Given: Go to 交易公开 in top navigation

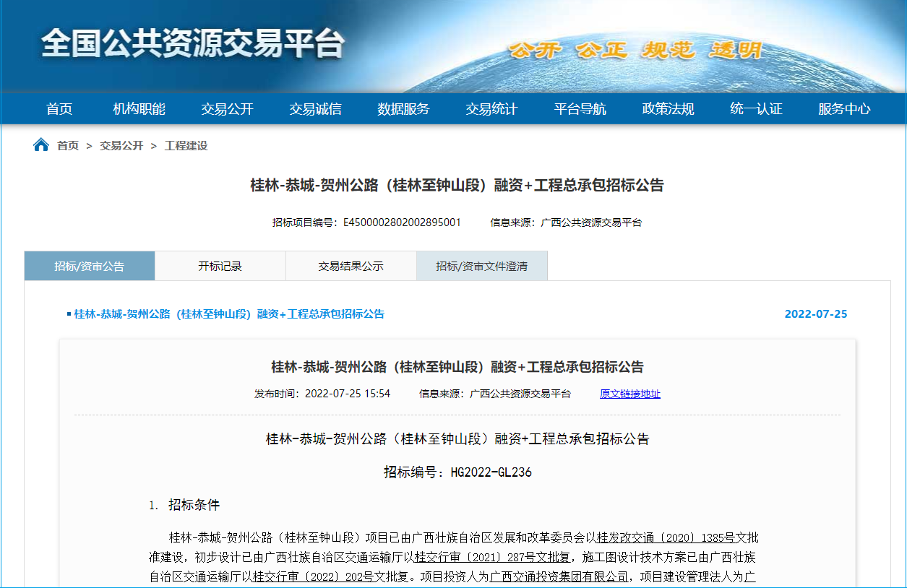Looking at the screenshot, I should click(228, 109).
